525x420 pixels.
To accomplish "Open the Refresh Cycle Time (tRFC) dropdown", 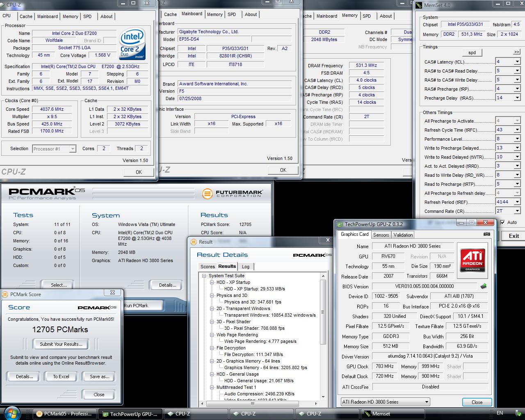I will coord(517,130).
